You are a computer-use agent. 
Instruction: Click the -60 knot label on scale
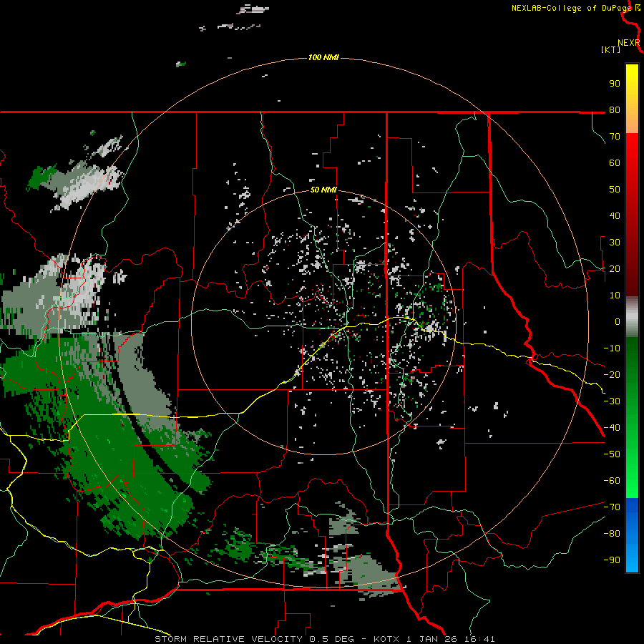pyautogui.click(x=612, y=481)
